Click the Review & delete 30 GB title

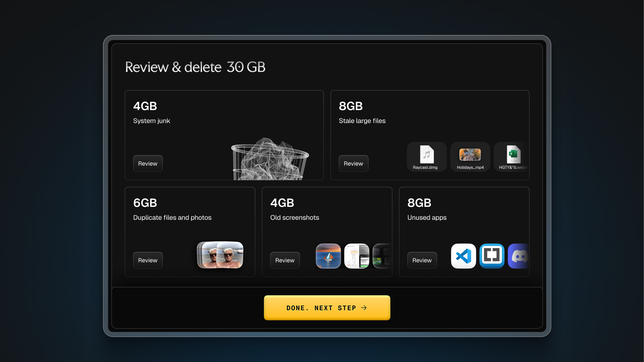[x=195, y=67]
